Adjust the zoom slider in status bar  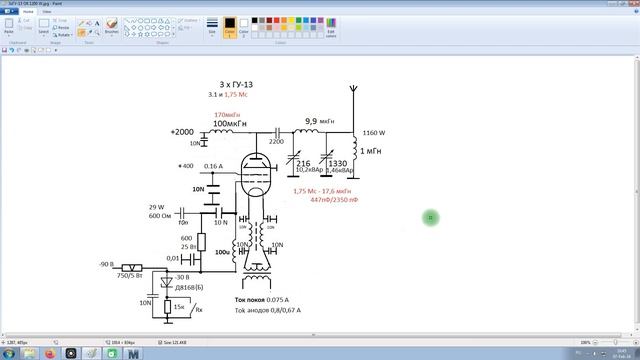tap(615, 342)
